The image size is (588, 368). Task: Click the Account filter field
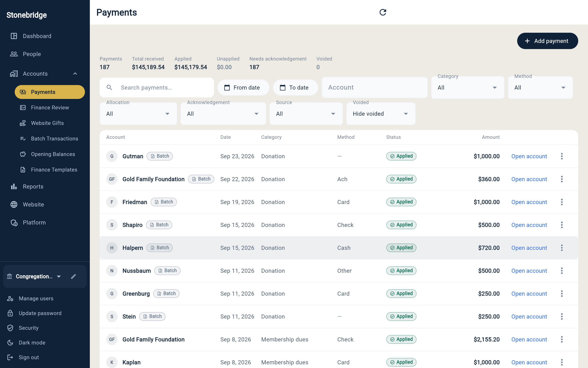(374, 88)
